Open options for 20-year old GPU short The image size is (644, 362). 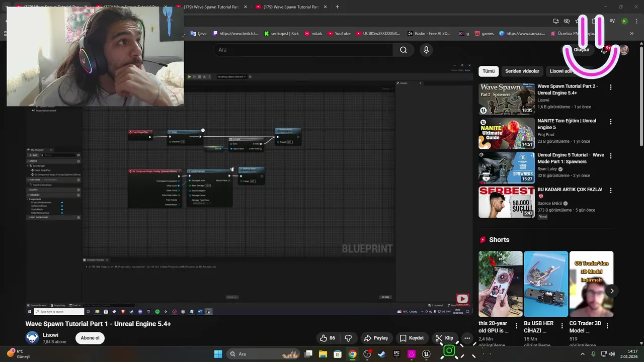click(x=517, y=325)
